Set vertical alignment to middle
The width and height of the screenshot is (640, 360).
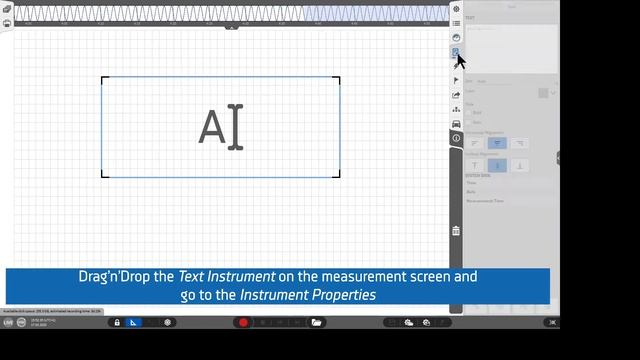[497, 166]
